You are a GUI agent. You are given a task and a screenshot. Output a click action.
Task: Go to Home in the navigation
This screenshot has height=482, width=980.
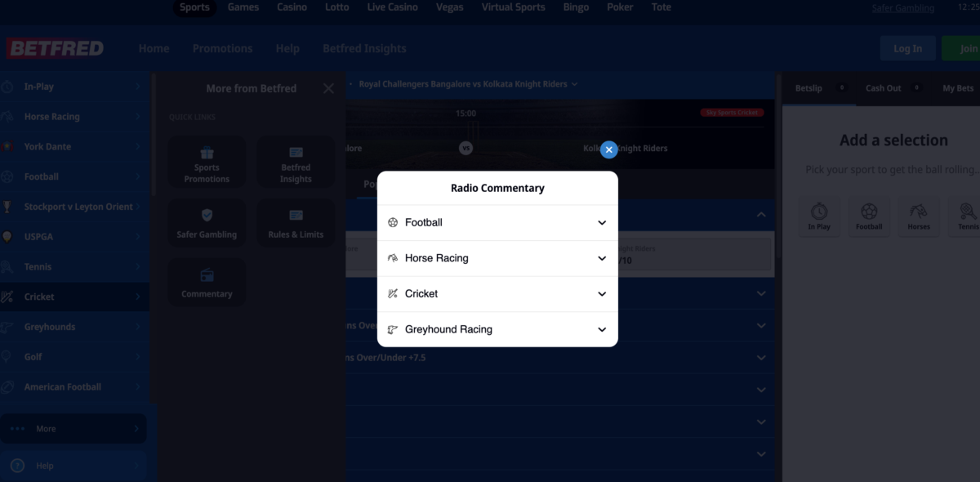coord(154,48)
